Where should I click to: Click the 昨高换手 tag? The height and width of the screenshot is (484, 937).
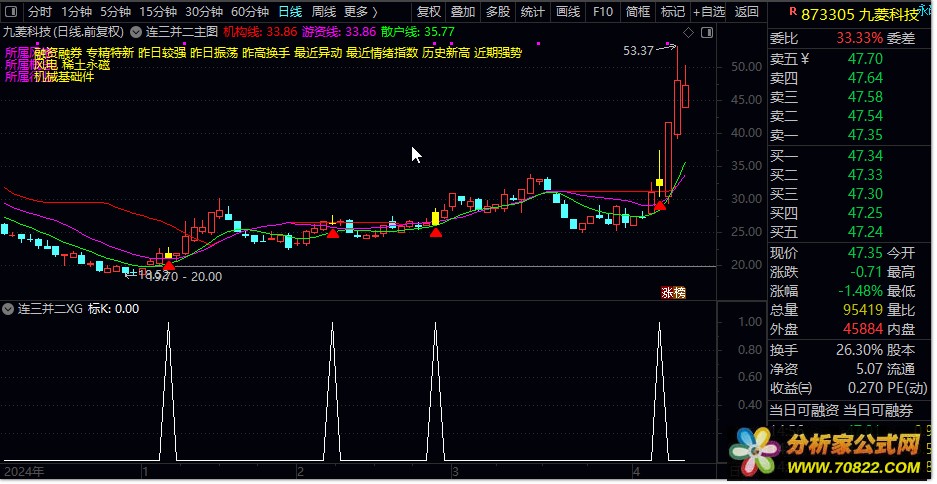(x=266, y=53)
